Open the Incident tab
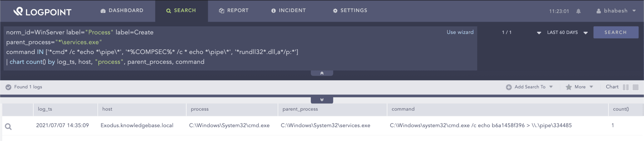644x141 pixels. [288, 11]
